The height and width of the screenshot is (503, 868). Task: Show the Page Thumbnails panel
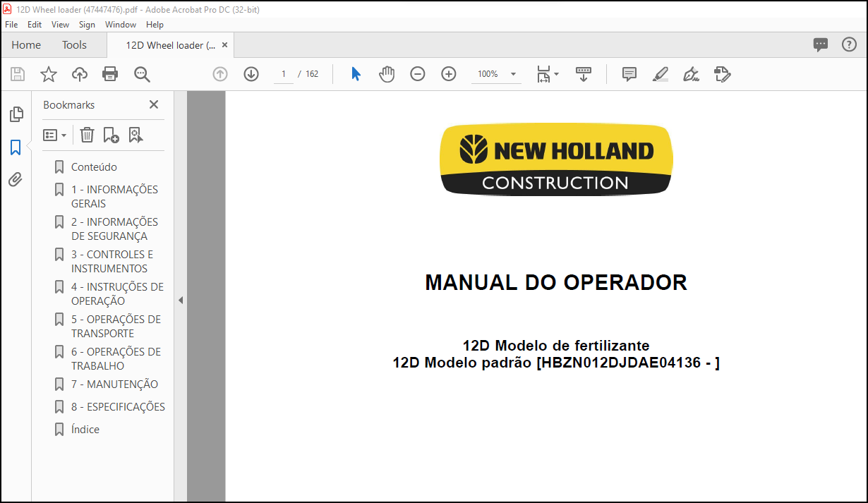pyautogui.click(x=16, y=114)
